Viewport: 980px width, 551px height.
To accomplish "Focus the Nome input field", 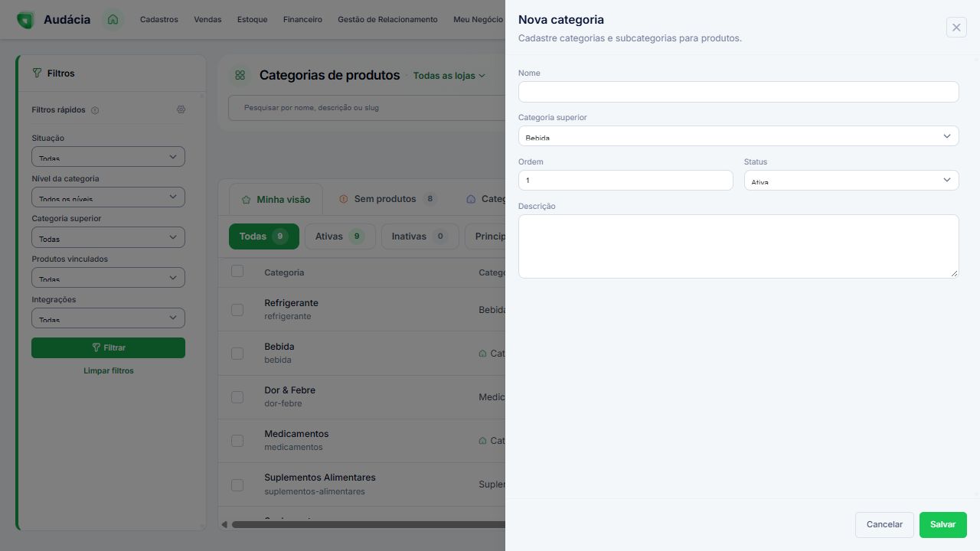I will click(738, 92).
